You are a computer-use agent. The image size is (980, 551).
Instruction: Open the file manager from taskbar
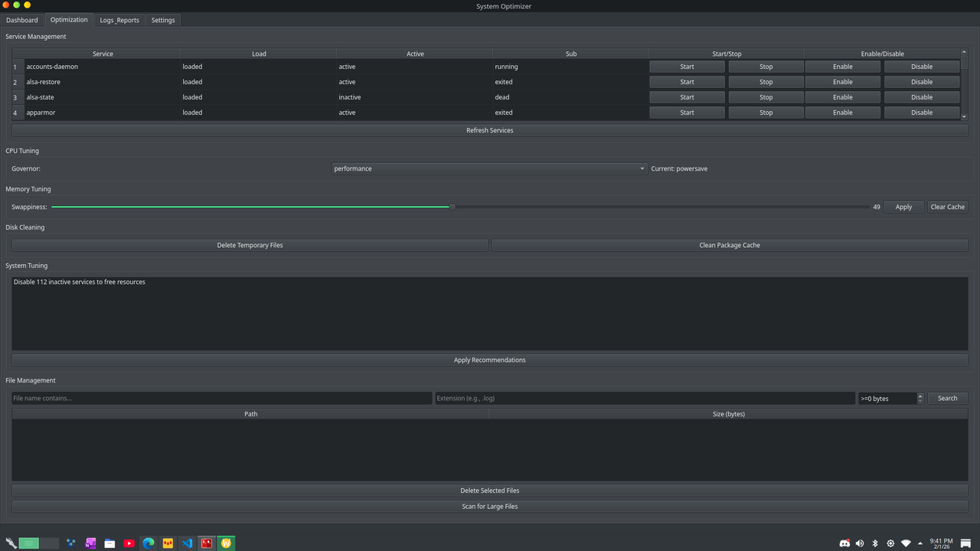tap(109, 543)
